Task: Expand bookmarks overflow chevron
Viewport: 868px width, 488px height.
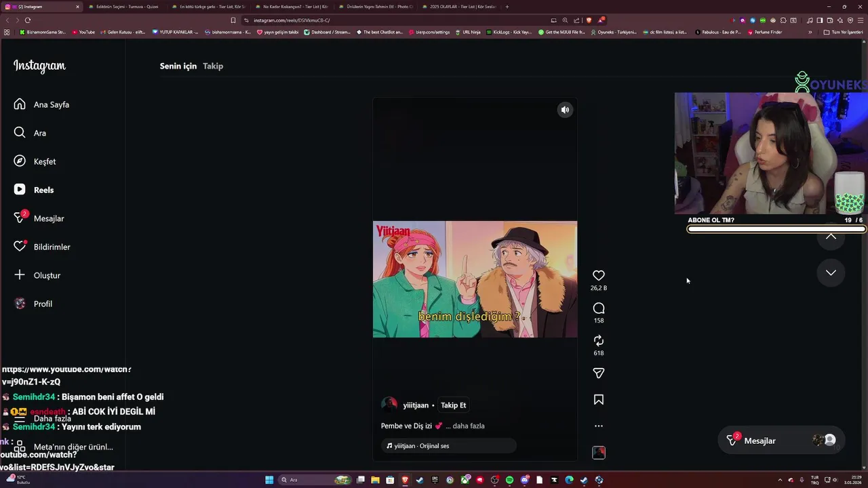Action: [x=810, y=32]
